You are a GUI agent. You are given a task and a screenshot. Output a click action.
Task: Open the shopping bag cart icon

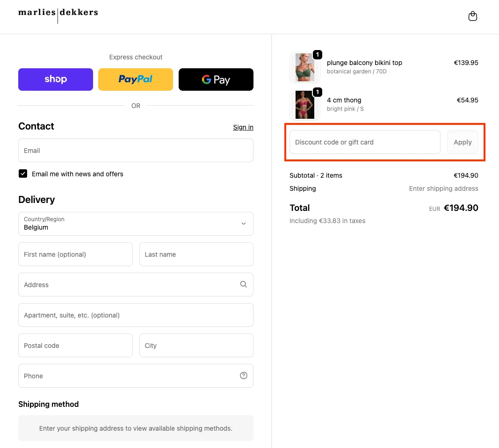pos(473,16)
